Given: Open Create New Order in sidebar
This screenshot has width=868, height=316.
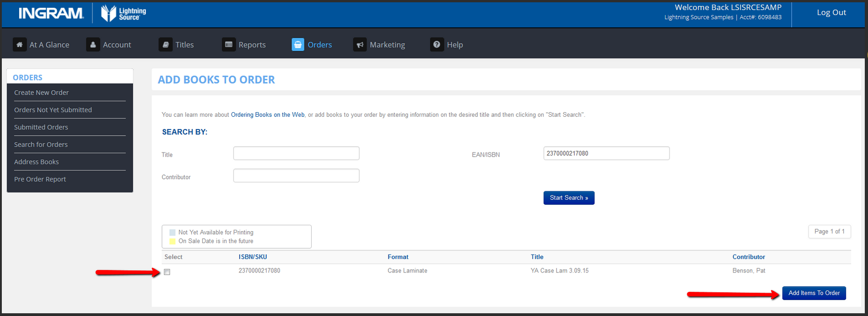Looking at the screenshot, I should pos(41,93).
